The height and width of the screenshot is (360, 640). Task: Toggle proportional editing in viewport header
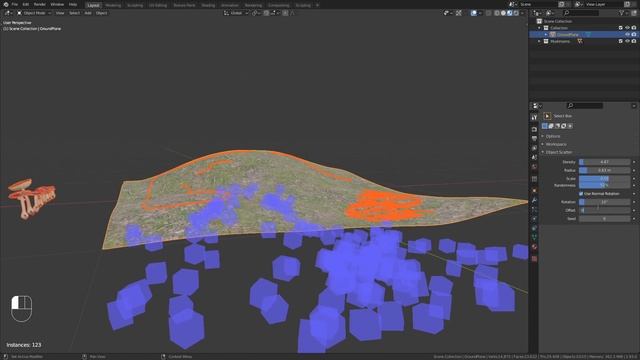pyautogui.click(x=285, y=13)
